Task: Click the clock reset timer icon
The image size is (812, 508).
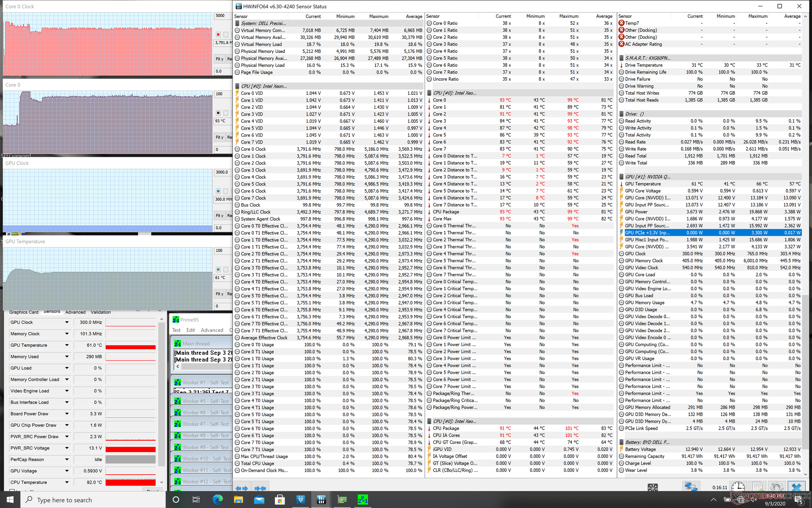Action: tap(738, 487)
